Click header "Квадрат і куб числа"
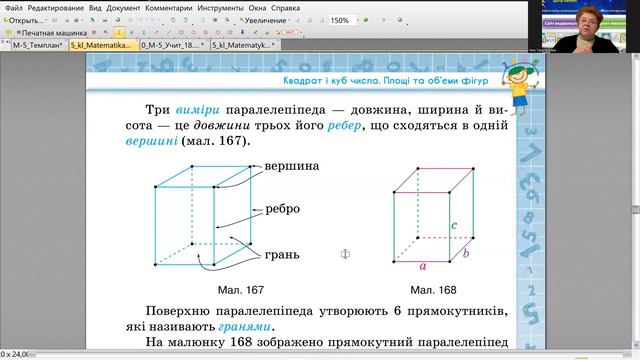 coord(331,80)
